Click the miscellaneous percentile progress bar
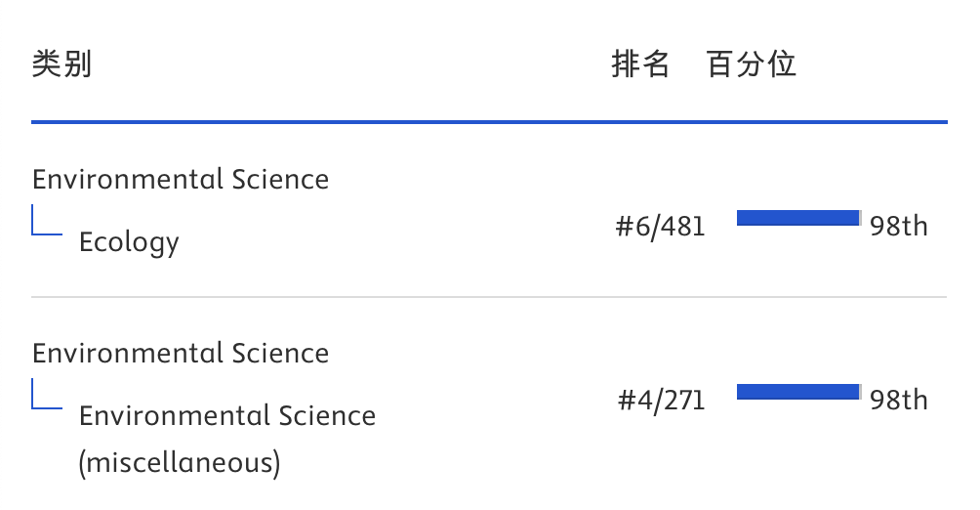This screenshot has width=980, height=510. [x=799, y=392]
